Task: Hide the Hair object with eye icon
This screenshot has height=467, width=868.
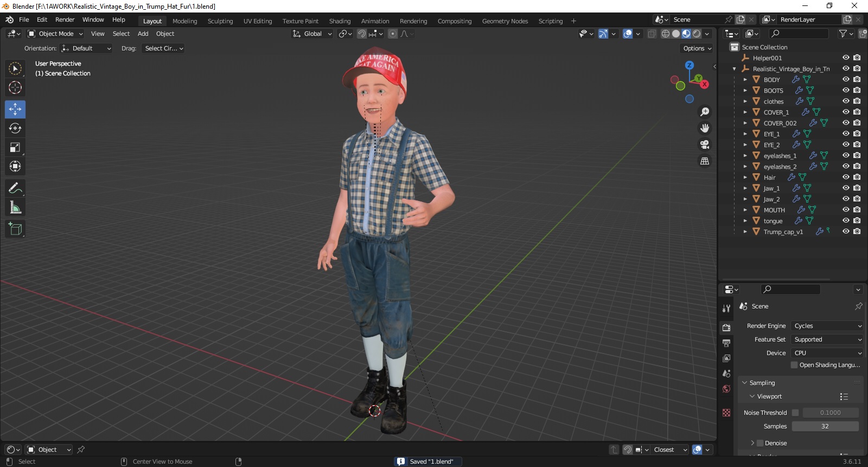Action: pos(846,177)
